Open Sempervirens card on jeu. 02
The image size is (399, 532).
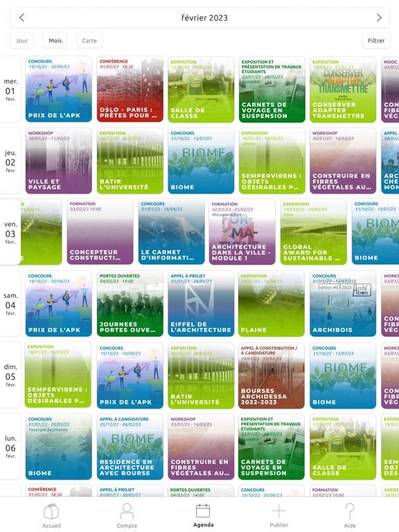point(272,161)
